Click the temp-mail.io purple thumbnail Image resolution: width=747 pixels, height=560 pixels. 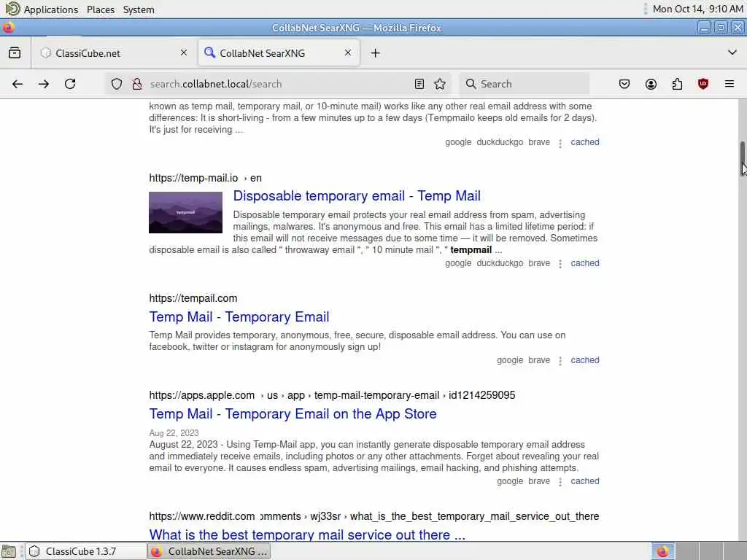pyautogui.click(x=186, y=212)
